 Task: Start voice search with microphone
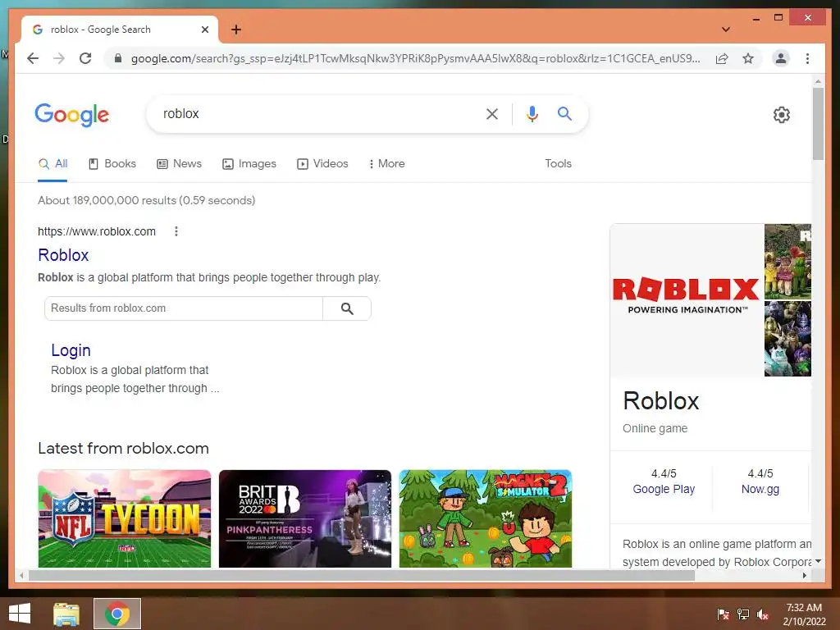point(532,113)
